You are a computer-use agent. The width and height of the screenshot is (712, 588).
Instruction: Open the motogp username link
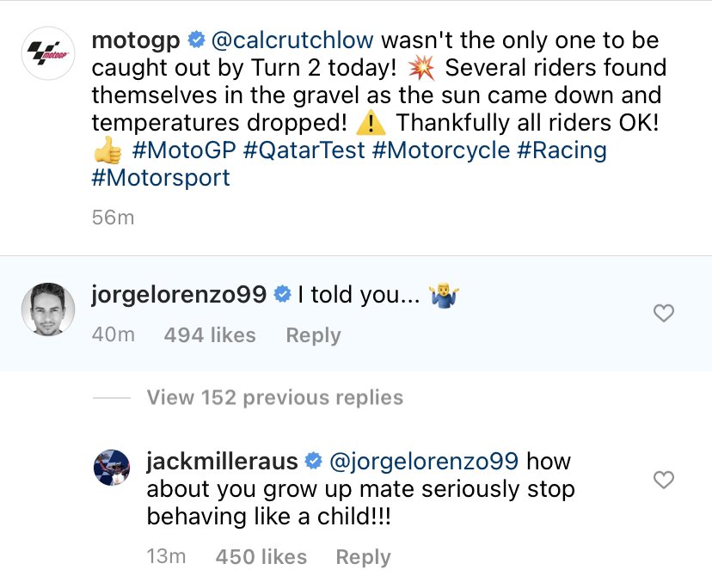pyautogui.click(x=138, y=40)
